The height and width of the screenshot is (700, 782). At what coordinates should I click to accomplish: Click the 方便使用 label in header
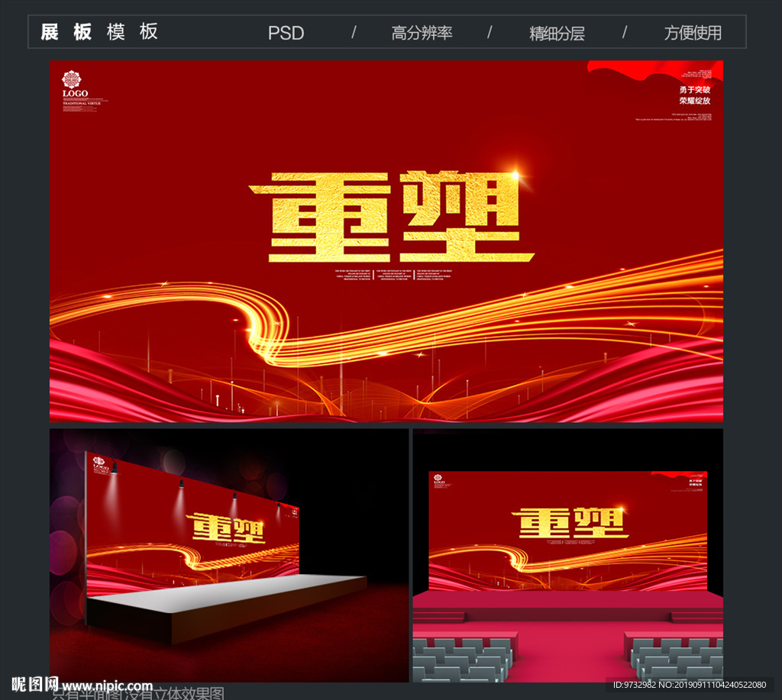(x=692, y=33)
